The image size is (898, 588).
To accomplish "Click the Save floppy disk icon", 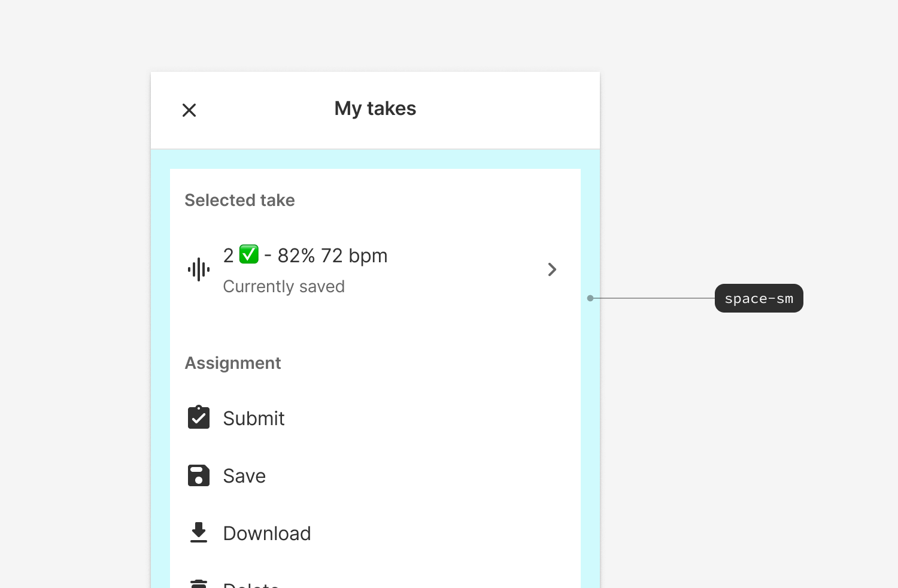I will point(199,475).
